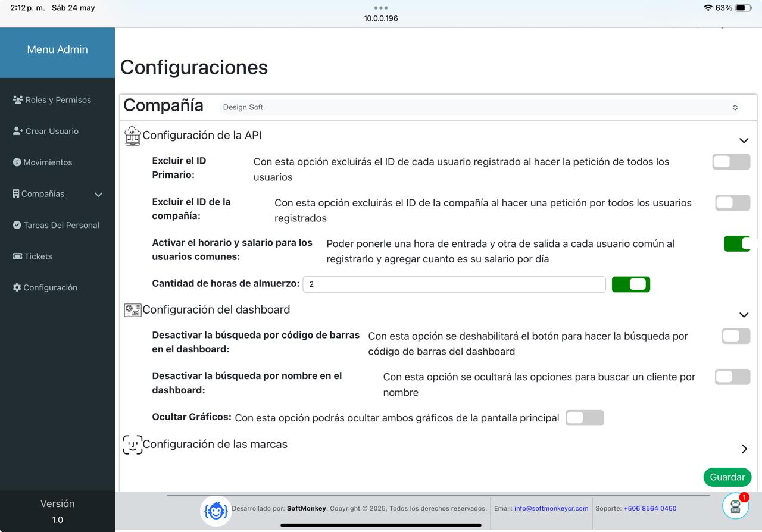Disable the horario y salario switch
This screenshot has height=532, width=762.
[x=738, y=243]
